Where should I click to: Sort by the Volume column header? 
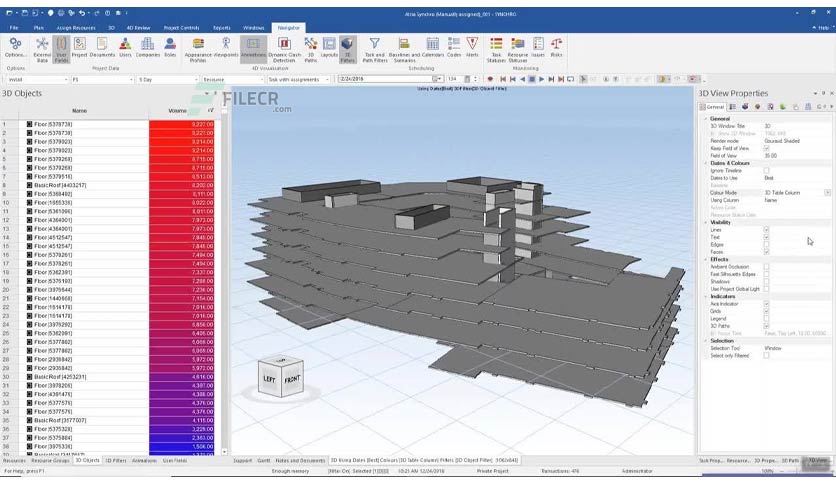coord(177,111)
